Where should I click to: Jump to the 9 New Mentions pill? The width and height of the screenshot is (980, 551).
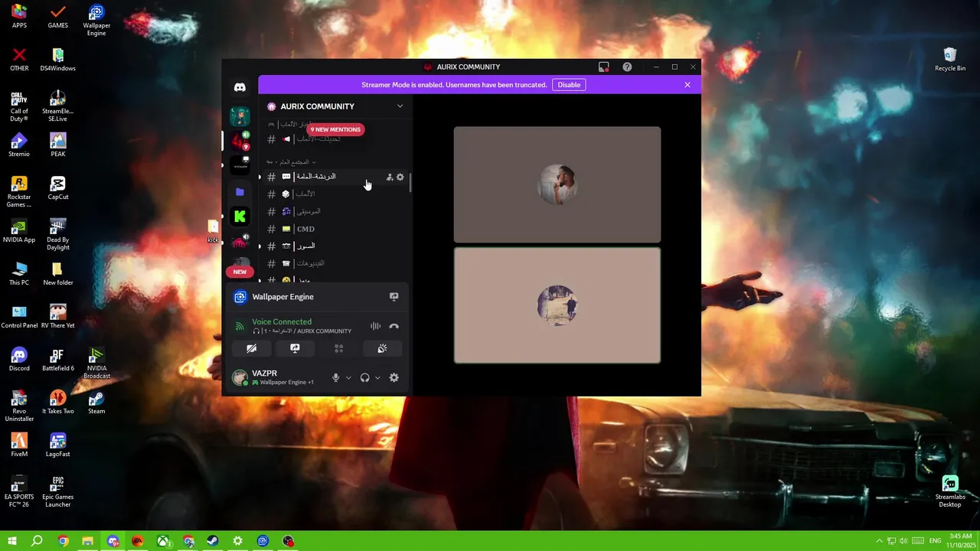tap(335, 129)
